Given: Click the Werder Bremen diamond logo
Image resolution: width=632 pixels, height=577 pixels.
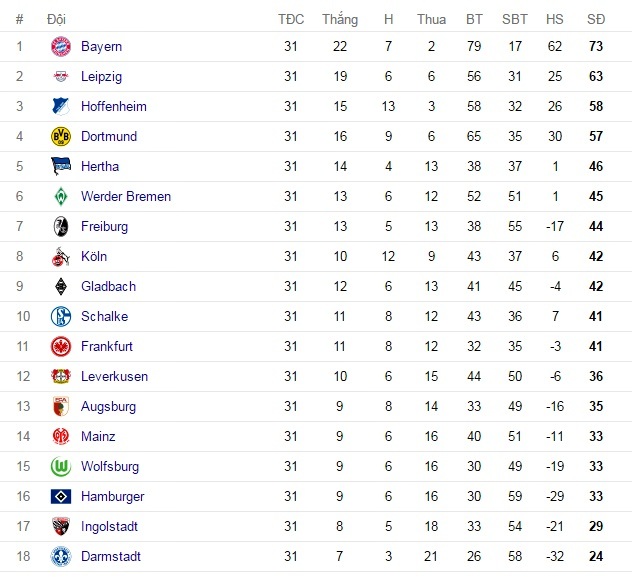Looking at the screenshot, I should 61,196.
